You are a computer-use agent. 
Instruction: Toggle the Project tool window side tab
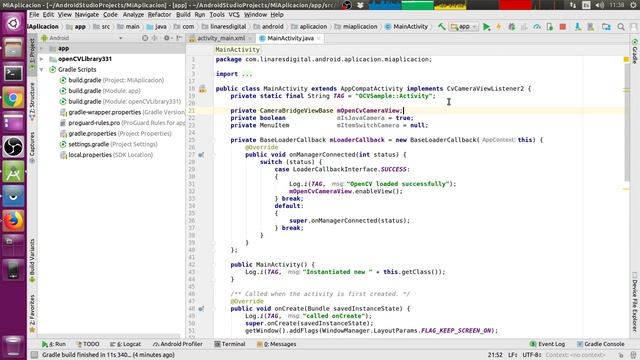32,54
